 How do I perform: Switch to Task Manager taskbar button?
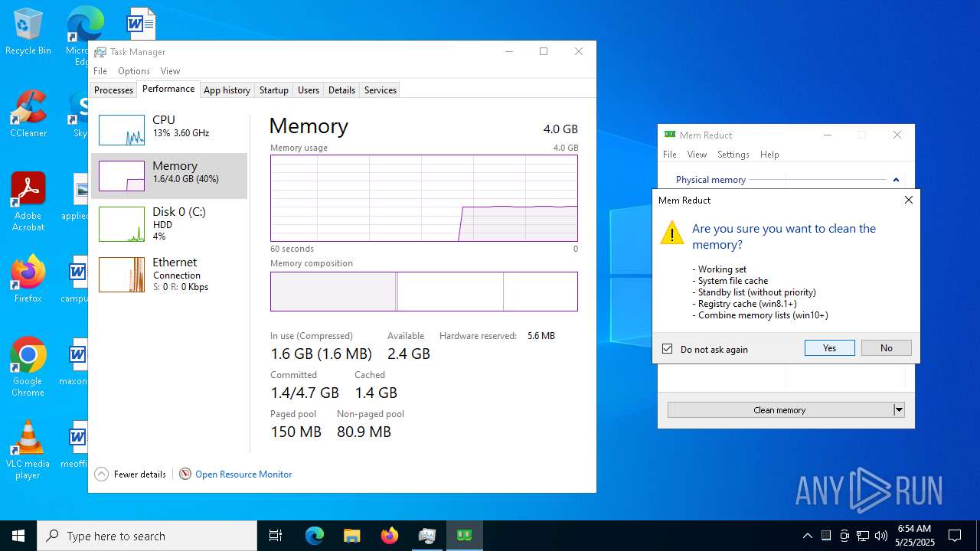(427, 536)
